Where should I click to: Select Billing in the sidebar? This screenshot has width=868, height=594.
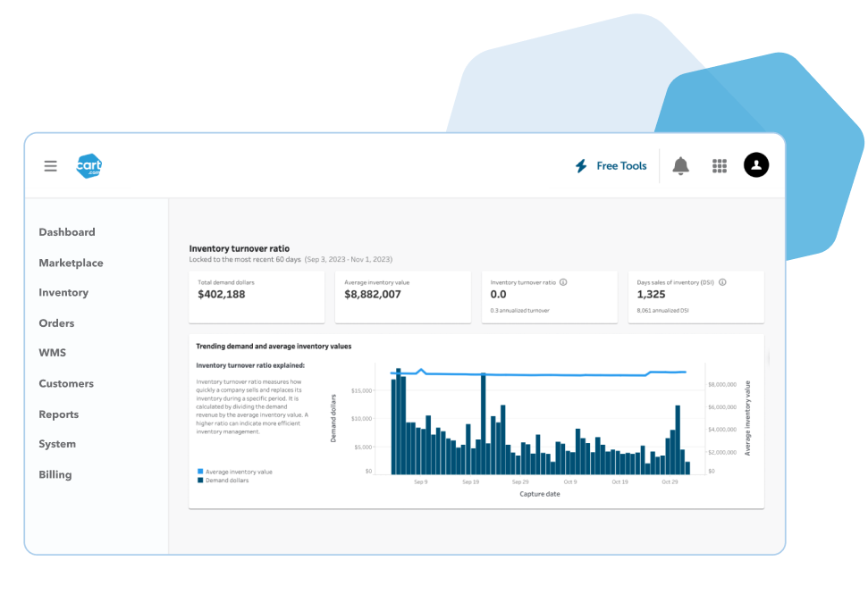[55, 474]
